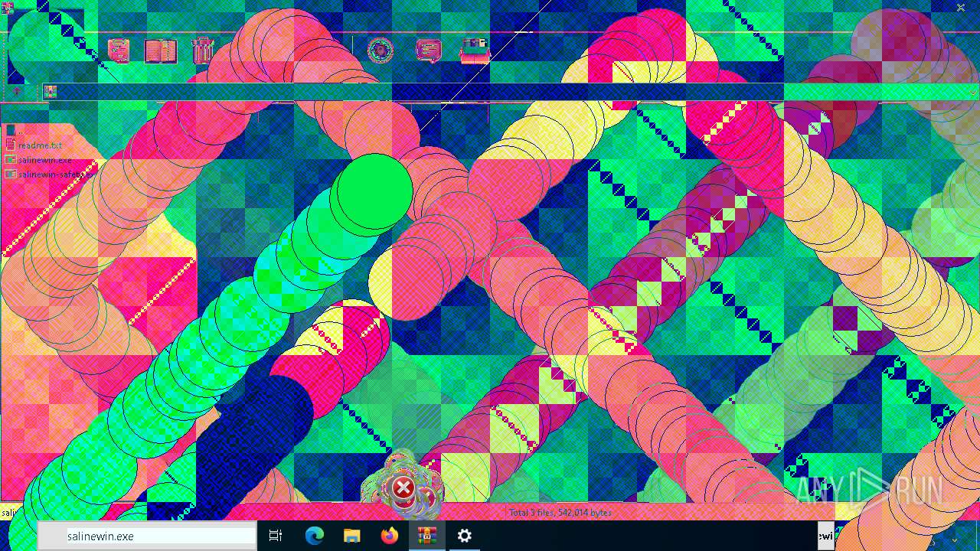Image resolution: width=980 pixels, height=551 pixels.
Task: Open File Explorer from the taskbar
Action: (x=351, y=536)
